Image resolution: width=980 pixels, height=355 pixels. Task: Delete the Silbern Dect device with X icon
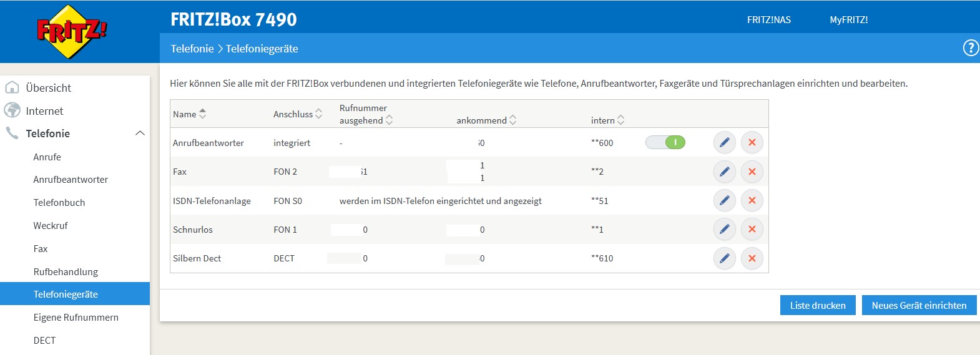coord(752,258)
